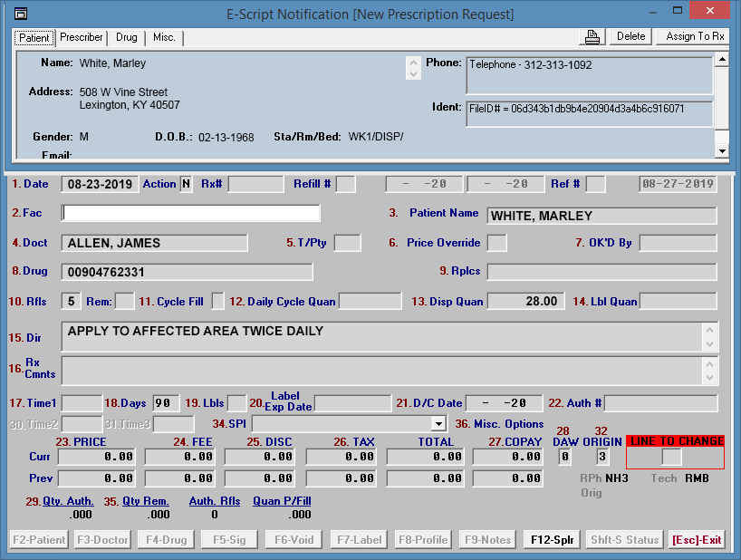Select the Misc. tab

(164, 37)
